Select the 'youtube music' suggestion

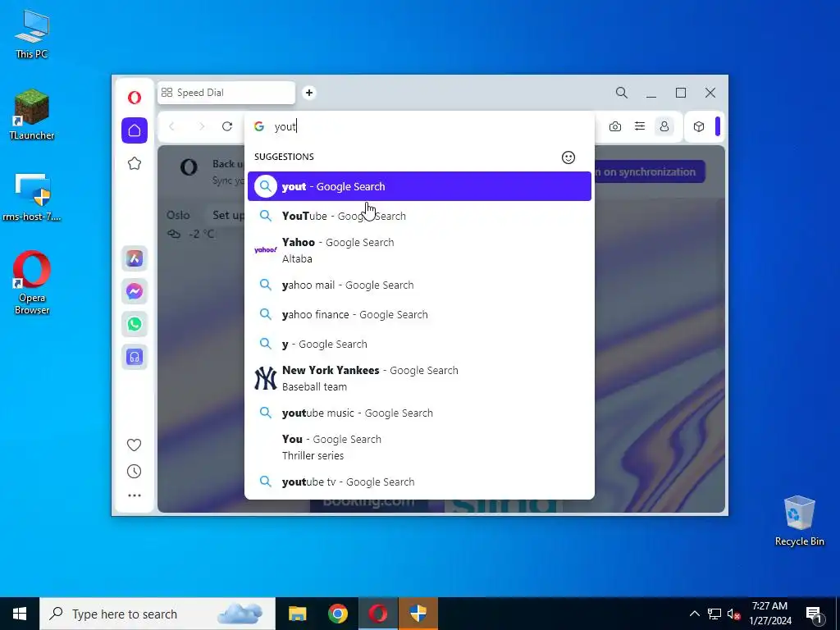point(419,413)
